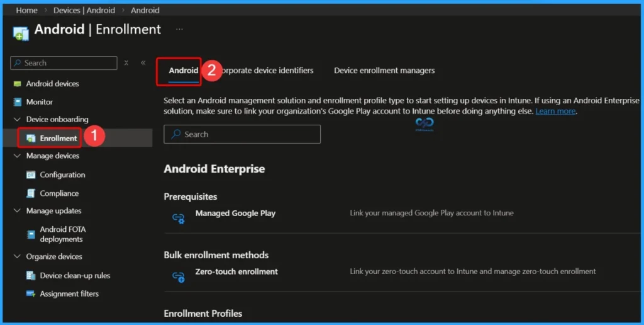Click the Compliance icon in sidebar
Image resolution: width=644 pixels, height=325 pixels.
(31, 193)
